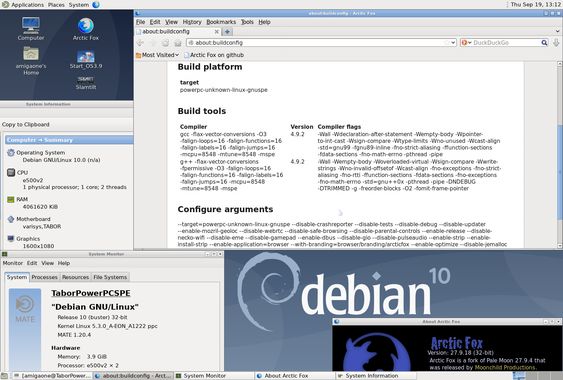The width and height of the screenshot is (563, 380).
Task: Click the powerpc-unknown-linux-gnuspe target text
Action: (224, 90)
